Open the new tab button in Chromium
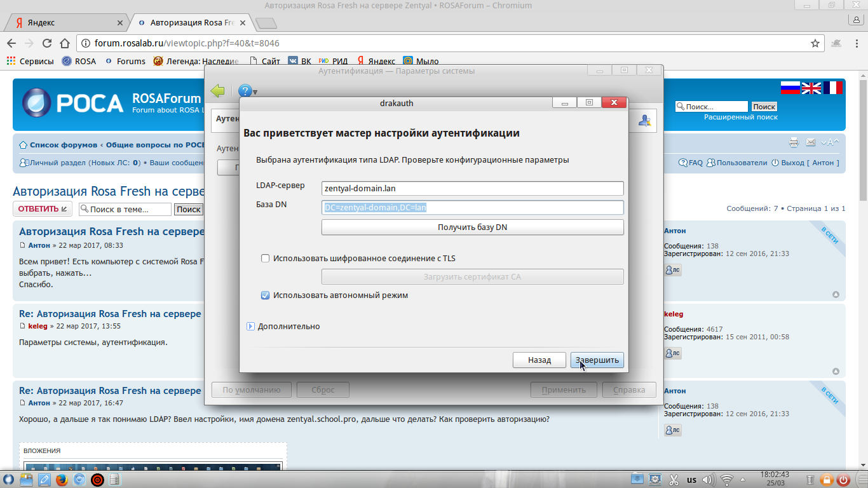Screen dimensions: 868x488 (266, 24)
